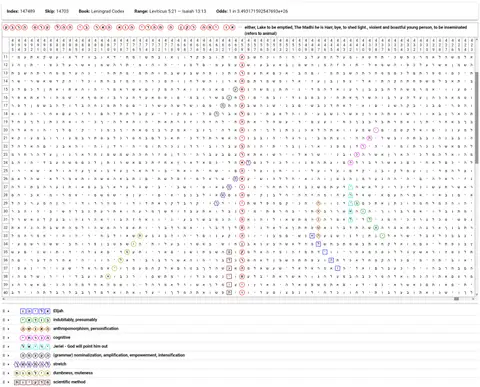Expand the arrow beside 'cognitive'
This screenshot has height=387, width=480.
coord(9,338)
